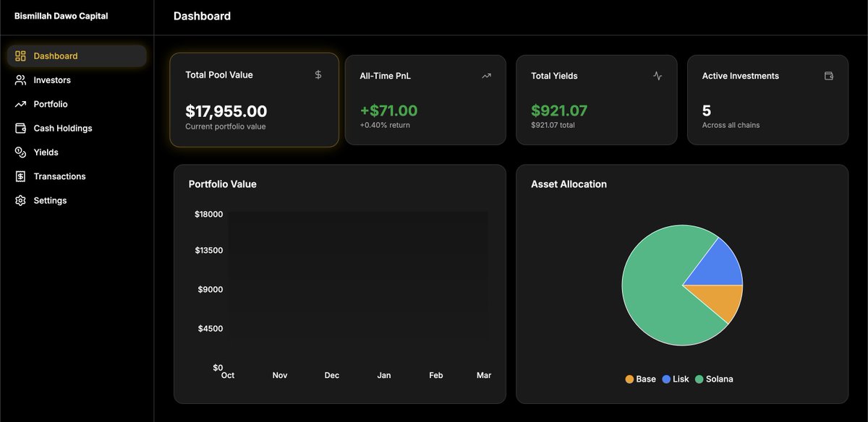Go to the Investors page
The image size is (868, 422).
click(77, 80)
